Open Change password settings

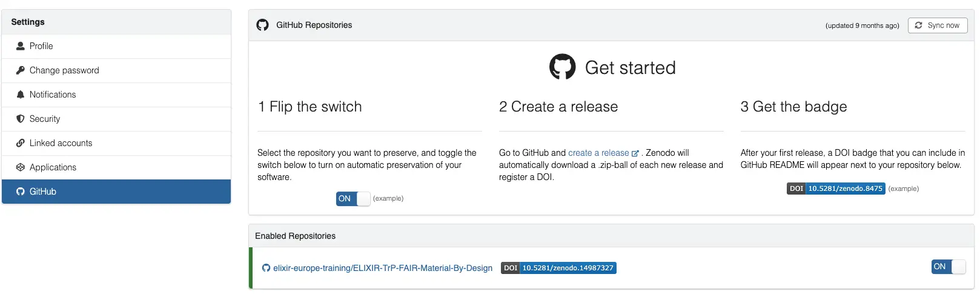[116, 70]
